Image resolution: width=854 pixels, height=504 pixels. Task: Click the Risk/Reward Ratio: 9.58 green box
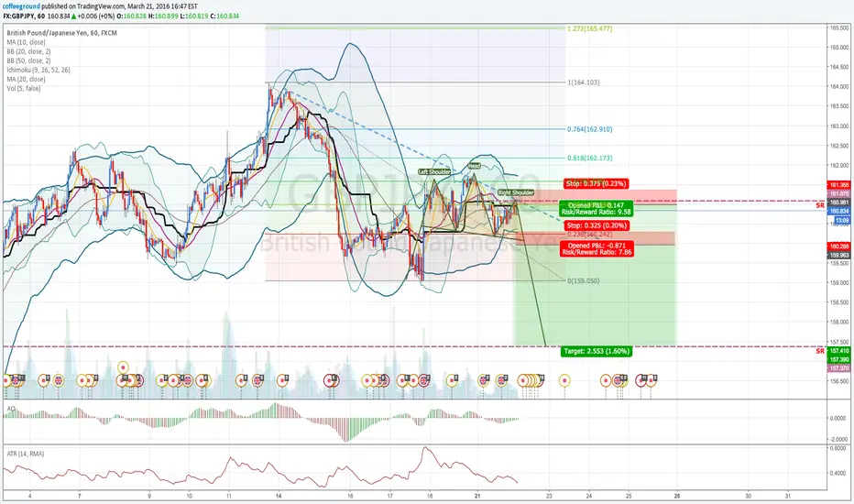pyautogui.click(x=596, y=208)
